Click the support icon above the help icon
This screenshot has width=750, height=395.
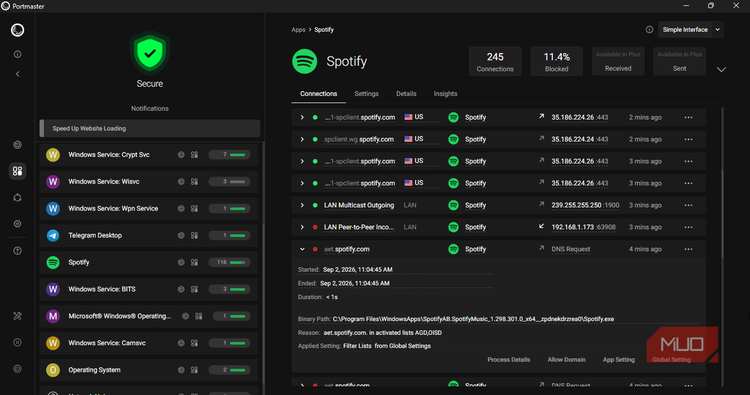(x=17, y=224)
